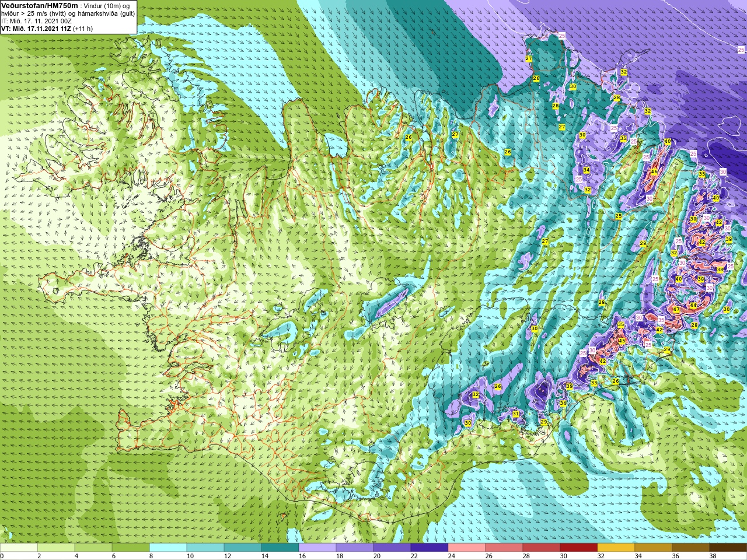The width and height of the screenshot is (747, 560).
Task: Click the turquoise 10–12 m/s legend swatch
Action: pyautogui.click(x=205, y=548)
